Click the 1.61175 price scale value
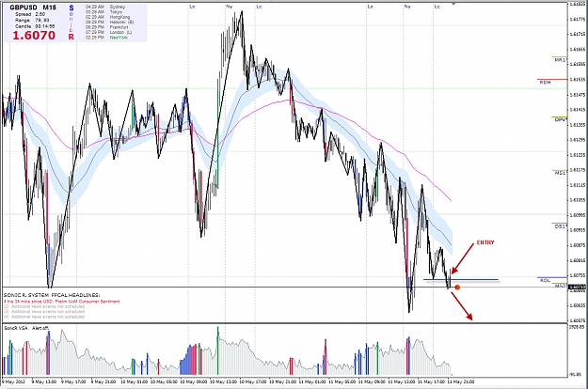 click(578, 170)
